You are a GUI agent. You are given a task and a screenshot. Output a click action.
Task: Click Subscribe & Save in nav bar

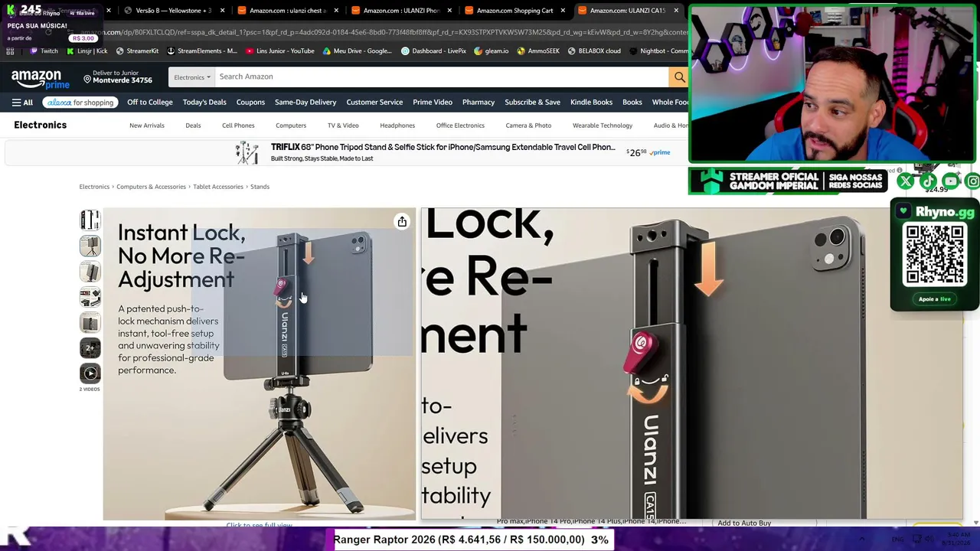click(532, 103)
